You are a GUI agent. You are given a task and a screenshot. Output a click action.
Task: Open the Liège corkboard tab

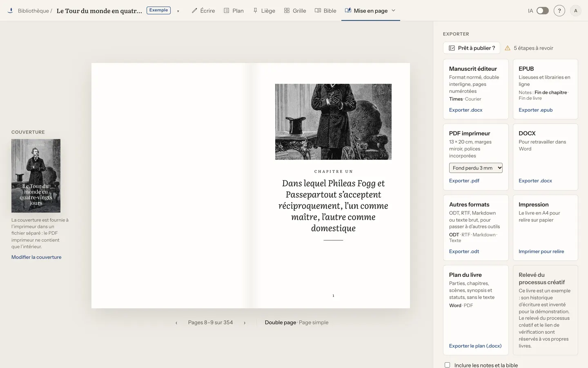point(264,11)
